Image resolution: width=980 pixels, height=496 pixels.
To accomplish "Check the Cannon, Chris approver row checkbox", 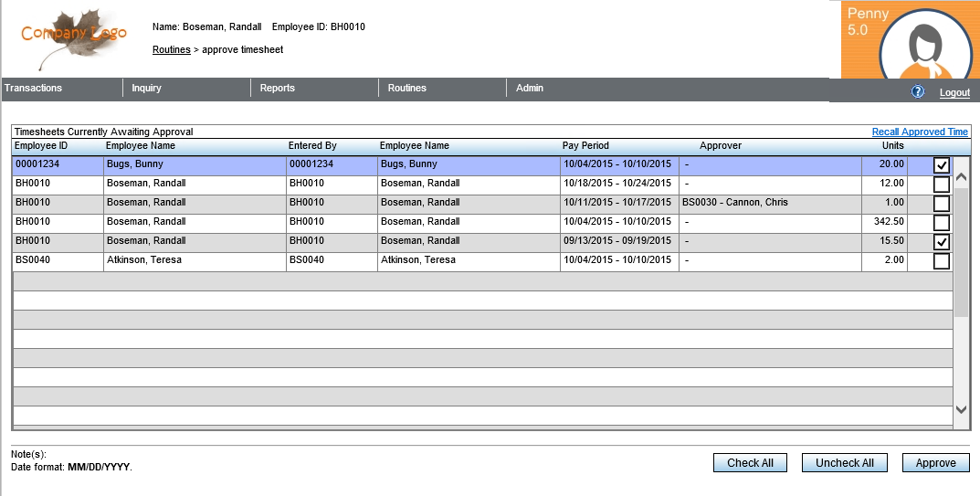I will pos(941,204).
